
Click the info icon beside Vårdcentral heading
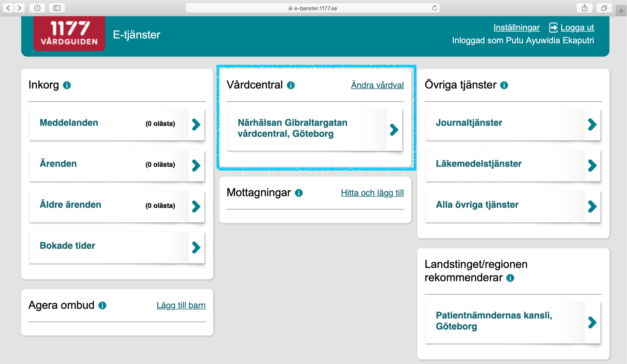tap(291, 85)
